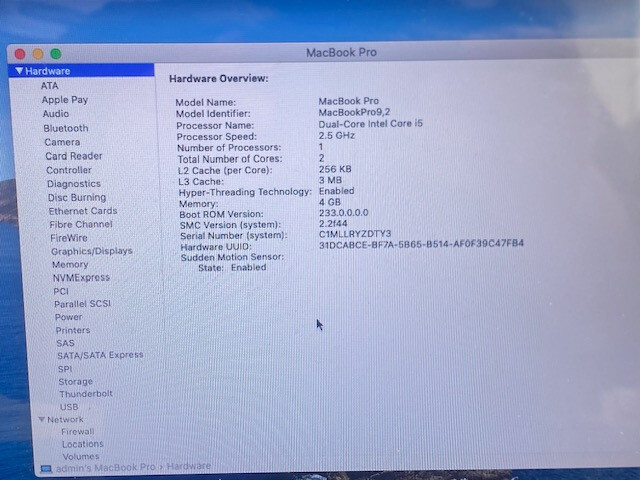Click admin's MacBook Pro in path bar

coord(105,468)
